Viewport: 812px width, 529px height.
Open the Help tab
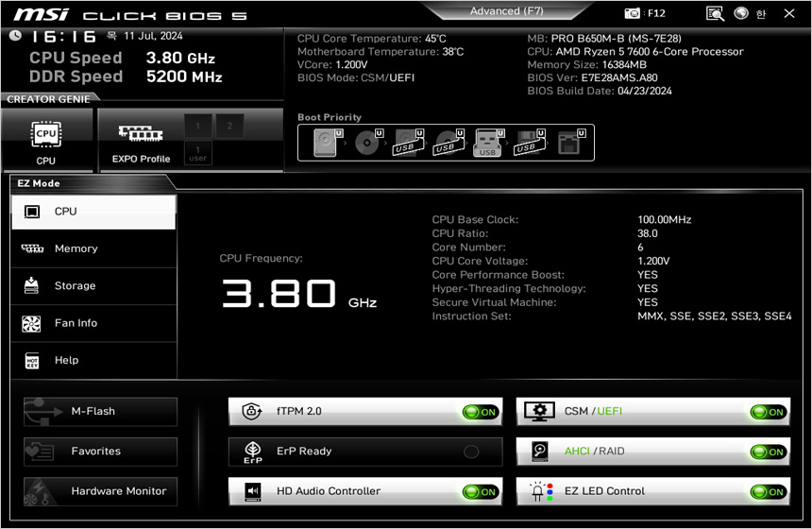93,361
